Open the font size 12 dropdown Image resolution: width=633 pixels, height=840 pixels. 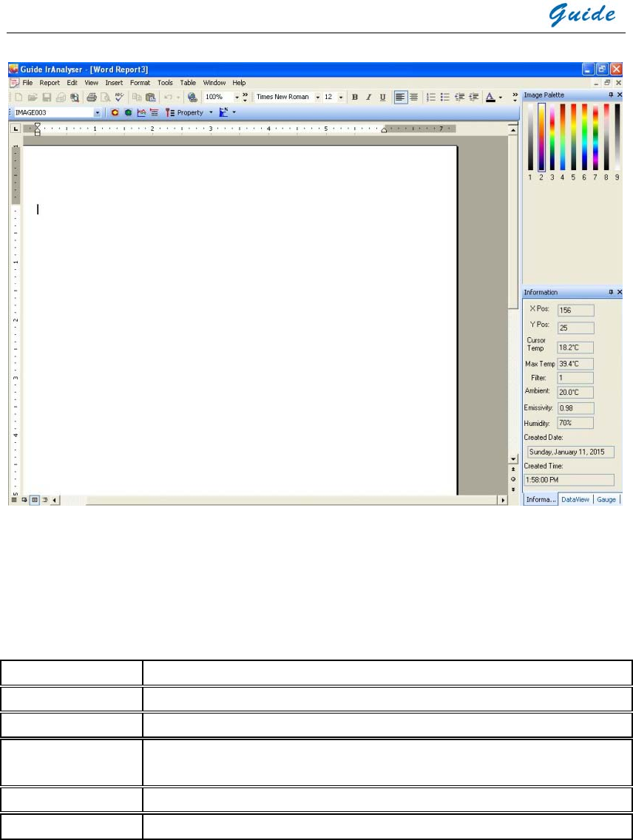[341, 97]
